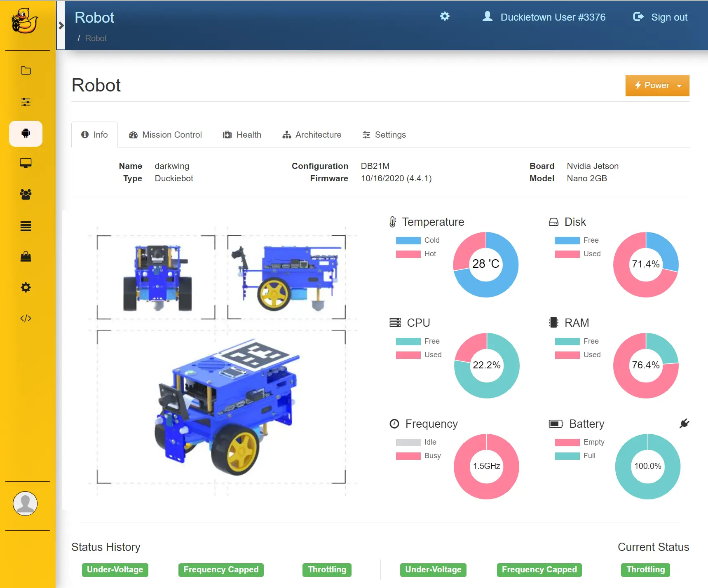Click the user avatar at sidebar bottom
This screenshot has width=708, height=588.
[26, 503]
